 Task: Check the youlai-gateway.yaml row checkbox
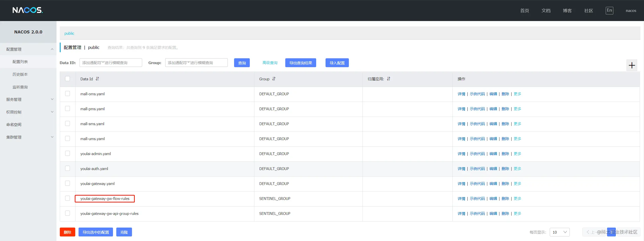pos(67,183)
